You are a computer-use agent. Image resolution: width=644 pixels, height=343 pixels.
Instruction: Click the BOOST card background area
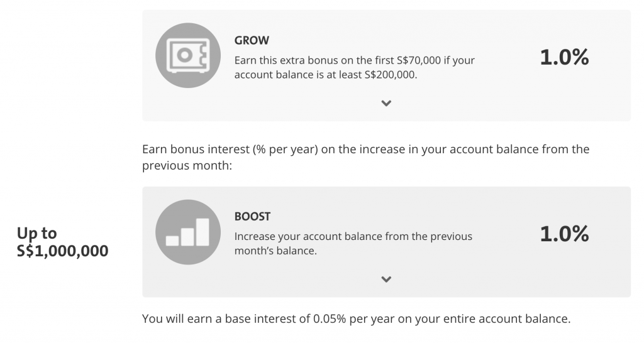(x=386, y=242)
